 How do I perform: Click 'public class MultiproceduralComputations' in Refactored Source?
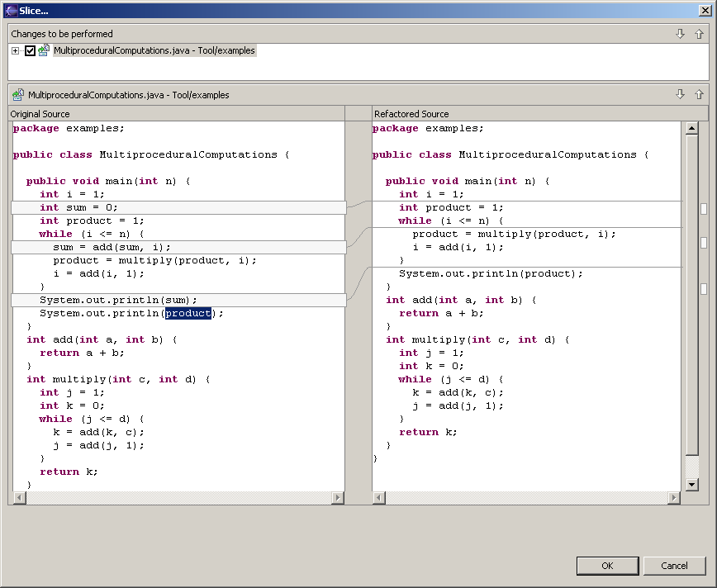(505, 154)
